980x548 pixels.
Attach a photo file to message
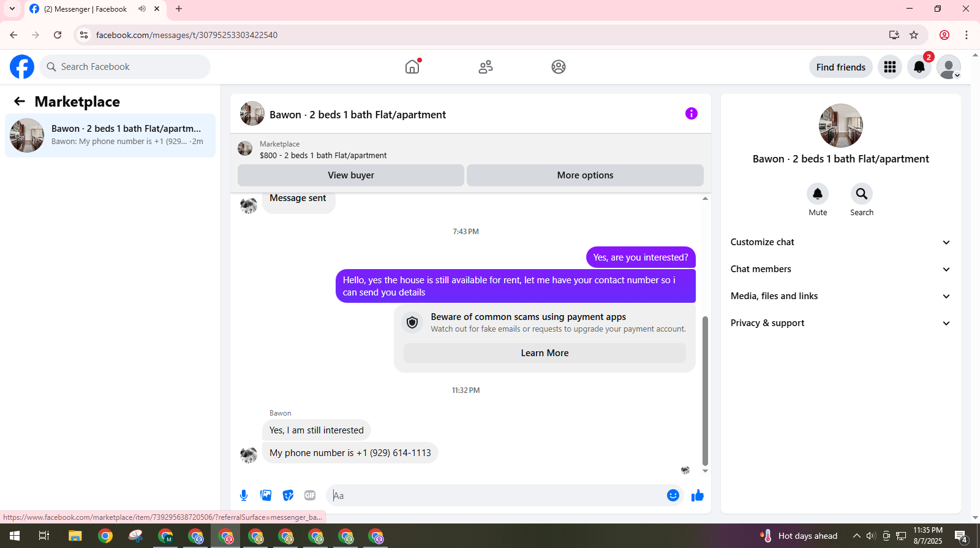click(266, 495)
